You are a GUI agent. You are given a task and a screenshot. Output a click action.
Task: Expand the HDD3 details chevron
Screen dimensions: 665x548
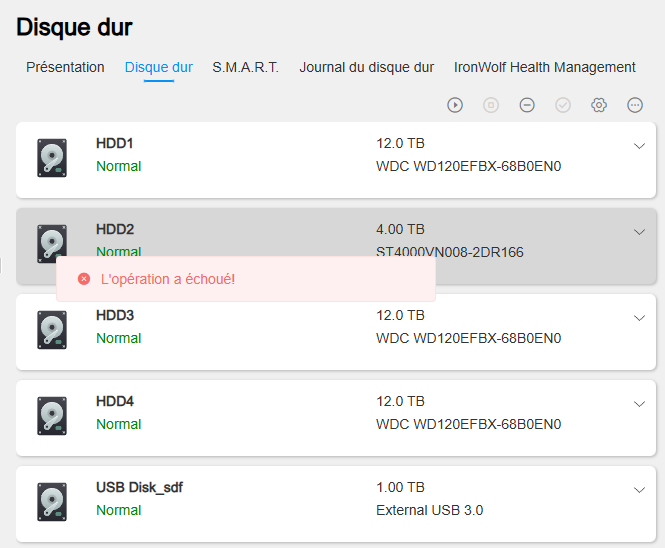pos(639,318)
